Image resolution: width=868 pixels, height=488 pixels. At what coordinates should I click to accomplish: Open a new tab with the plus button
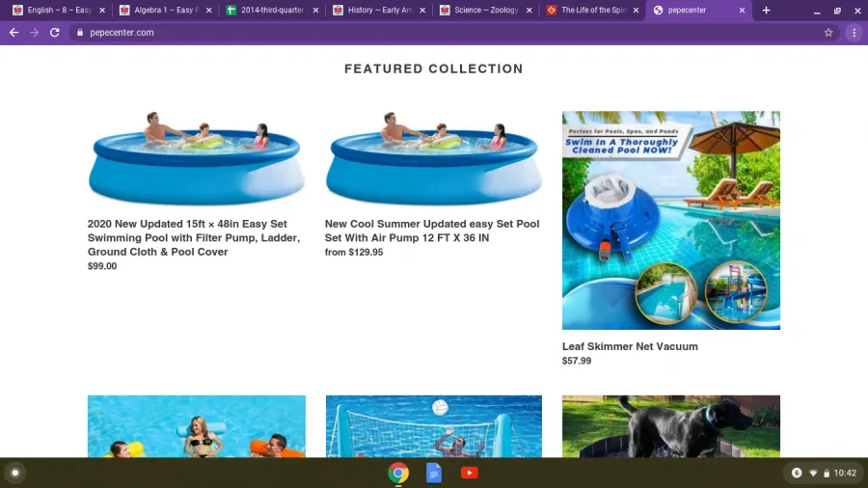[766, 10]
